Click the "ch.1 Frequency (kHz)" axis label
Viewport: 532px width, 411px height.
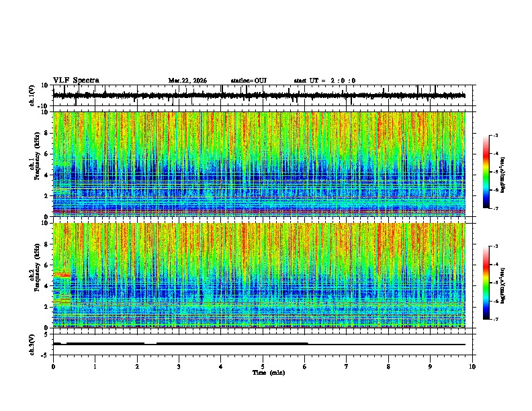click(35, 156)
